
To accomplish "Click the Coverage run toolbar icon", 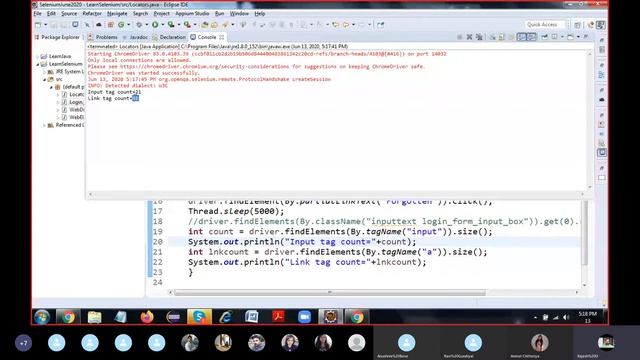I will pos(171,25).
